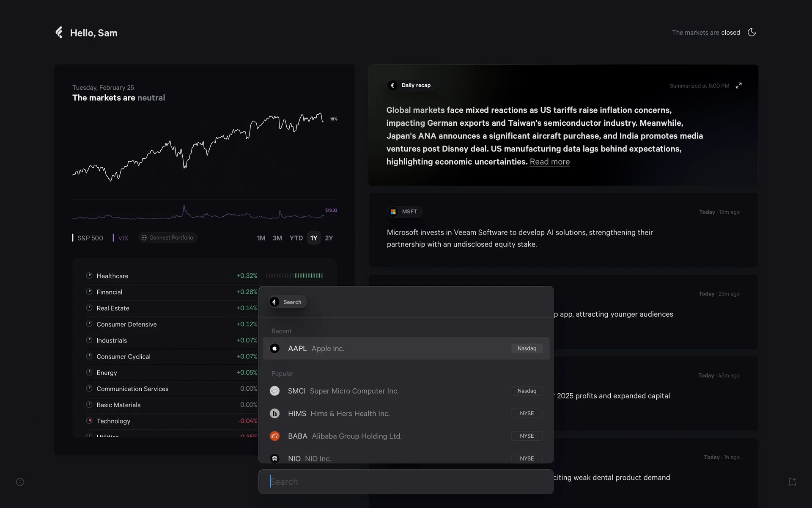Screen dimensions: 812x508
Task: Open the info icon at bottom left
Action: [20, 482]
